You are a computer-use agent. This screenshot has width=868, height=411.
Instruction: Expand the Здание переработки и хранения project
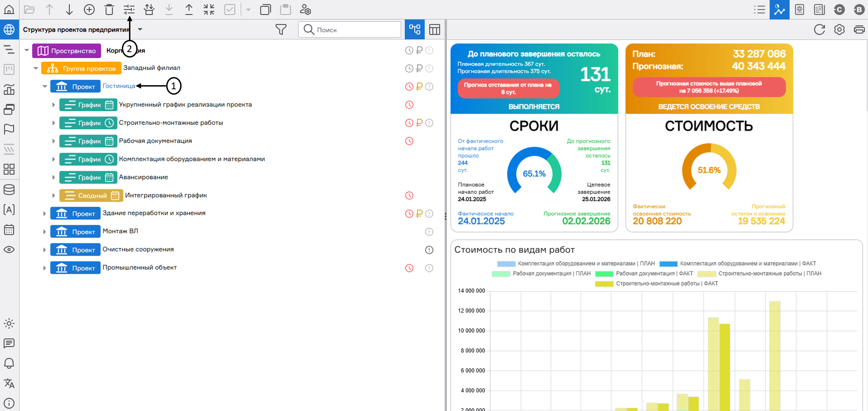pos(44,213)
